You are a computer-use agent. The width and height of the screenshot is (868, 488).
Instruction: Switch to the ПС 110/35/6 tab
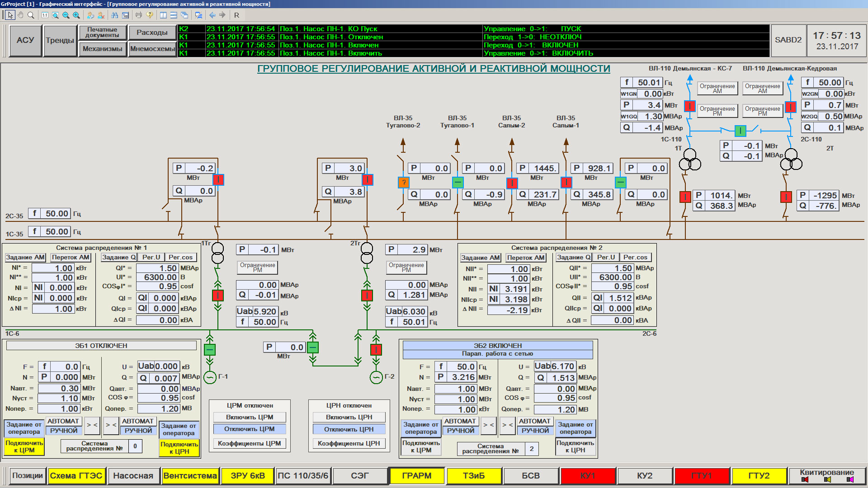point(303,476)
